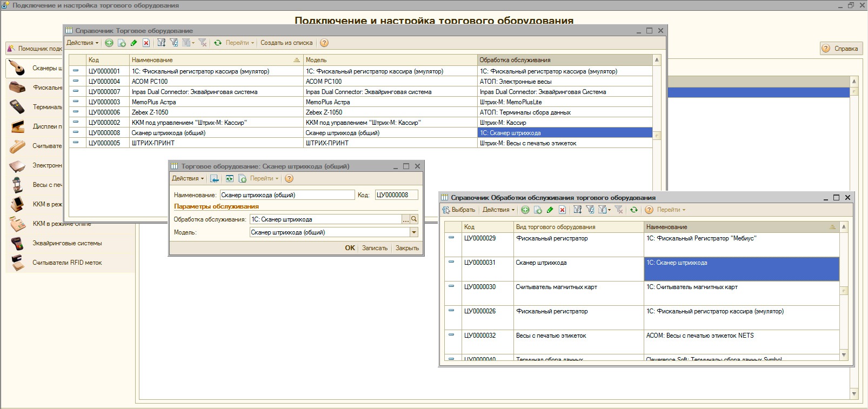Click orange help icon in scanner dialog toolbar
This screenshot has width=868, height=409.
[289, 178]
